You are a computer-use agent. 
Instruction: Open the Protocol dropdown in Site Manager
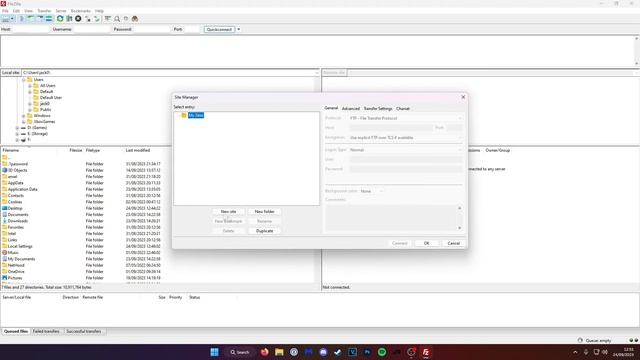tap(406, 118)
